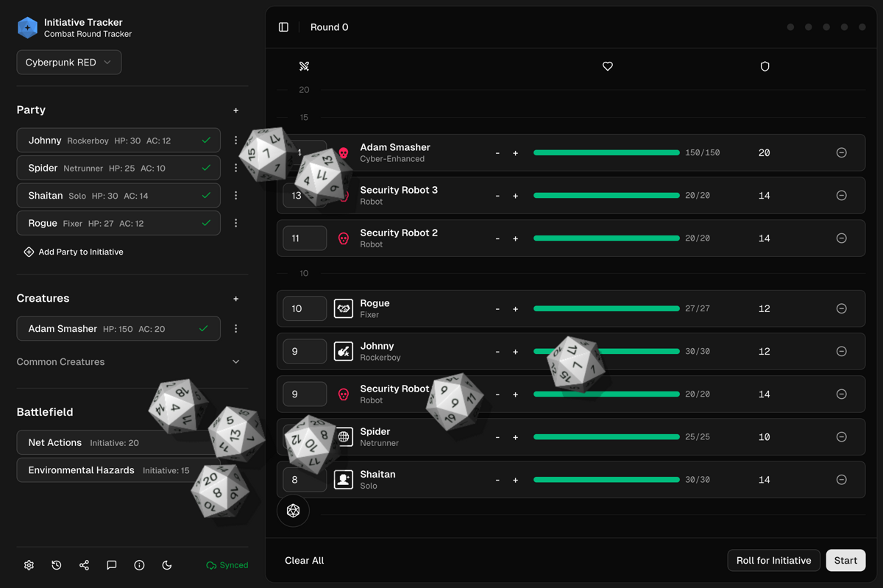Remove Security Robot 2 from initiative
The height and width of the screenshot is (588, 883).
842,238
